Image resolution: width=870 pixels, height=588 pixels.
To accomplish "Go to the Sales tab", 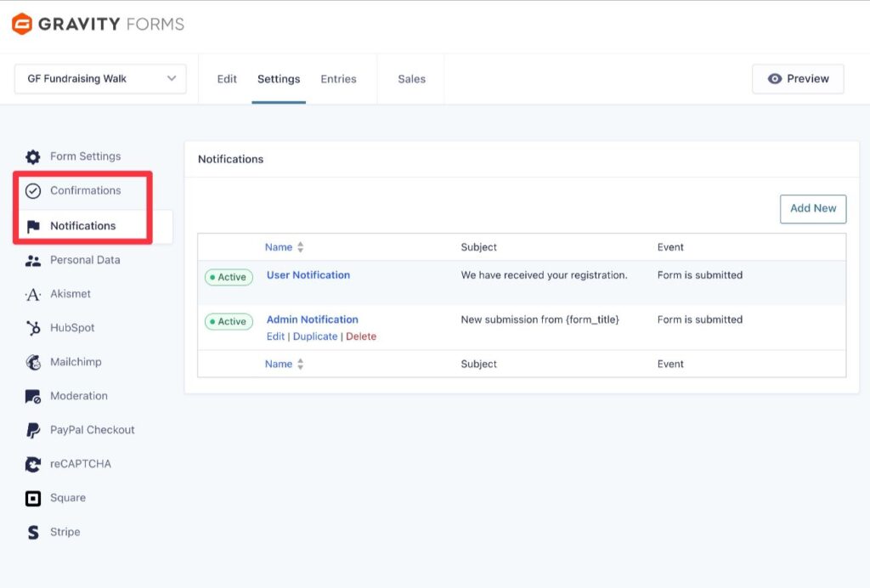I will [x=412, y=79].
